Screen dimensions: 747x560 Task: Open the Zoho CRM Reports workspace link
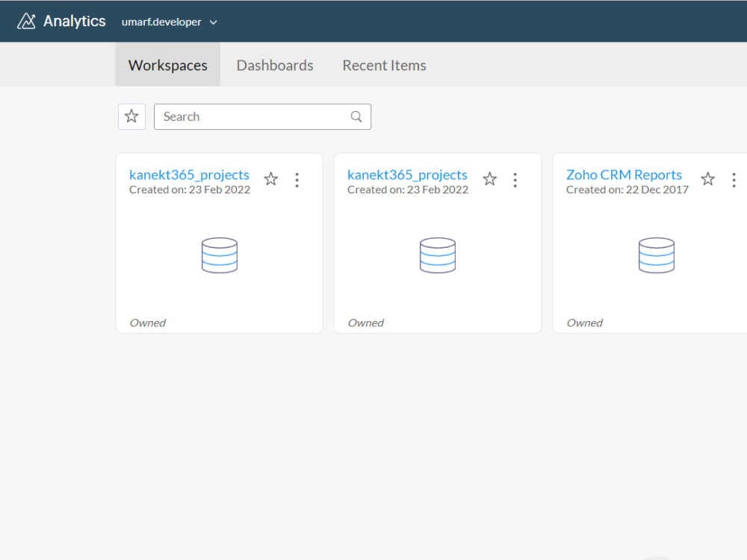pyautogui.click(x=624, y=175)
